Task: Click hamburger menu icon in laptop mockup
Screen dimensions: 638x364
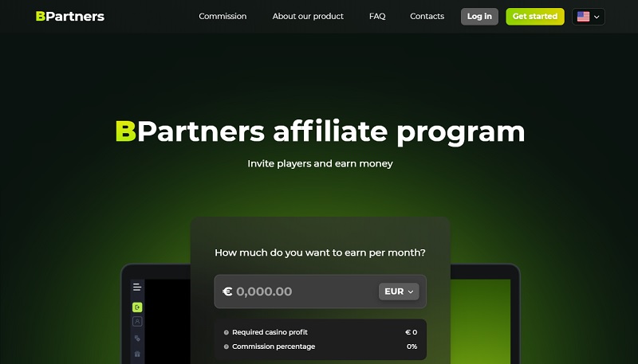Action: [x=137, y=287]
